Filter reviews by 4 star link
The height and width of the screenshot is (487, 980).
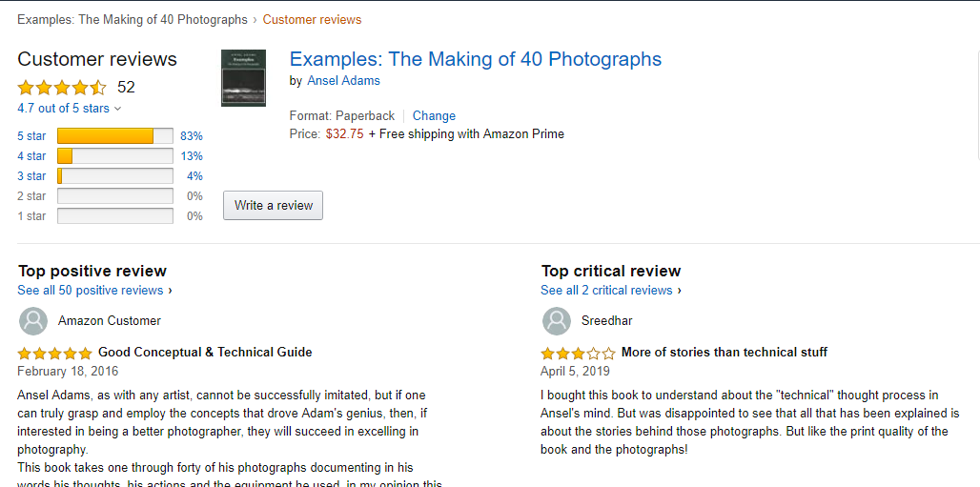(x=31, y=156)
